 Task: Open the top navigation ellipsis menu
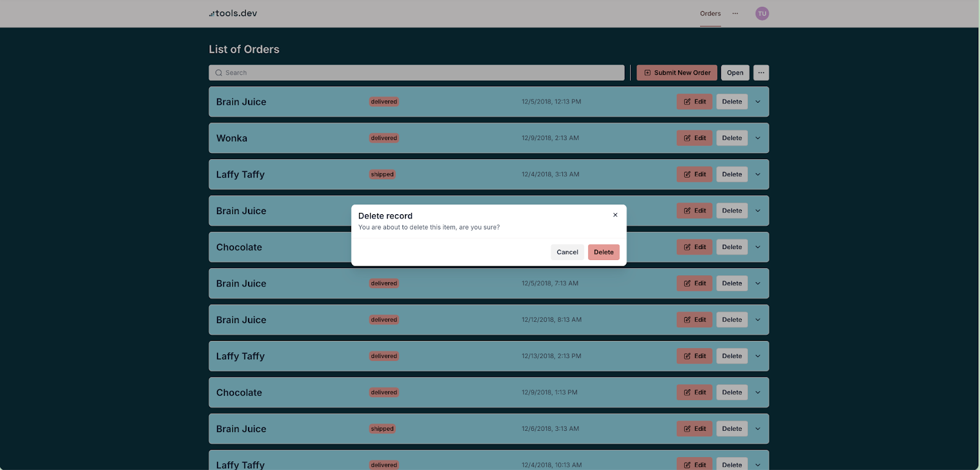pyautogui.click(x=735, y=13)
